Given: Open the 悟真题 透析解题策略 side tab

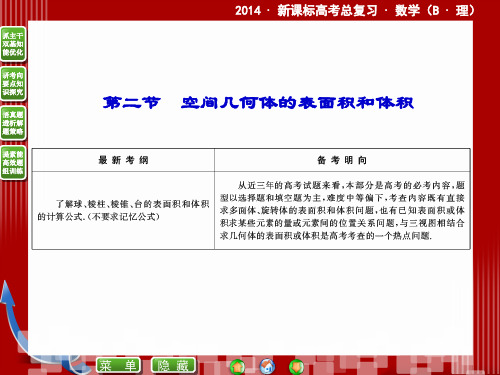Looking at the screenshot, I should pos(13,123).
